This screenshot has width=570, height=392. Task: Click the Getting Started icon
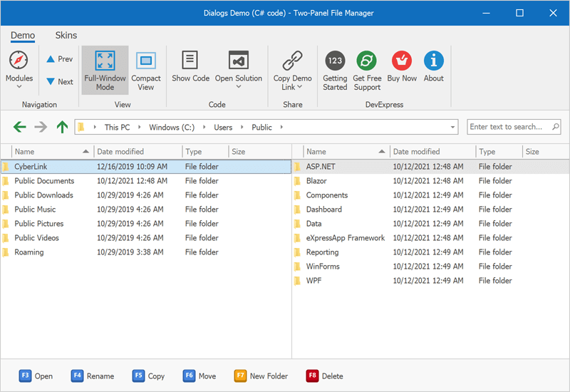pos(335,61)
